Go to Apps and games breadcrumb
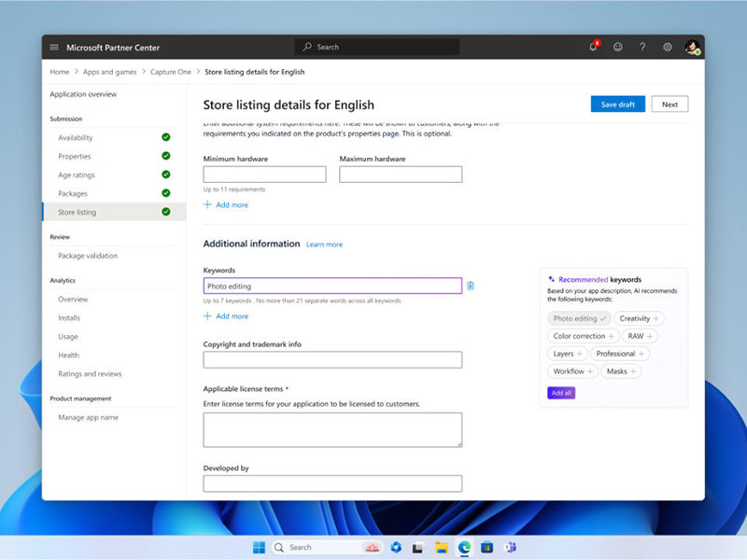This screenshot has width=747, height=560. [109, 72]
